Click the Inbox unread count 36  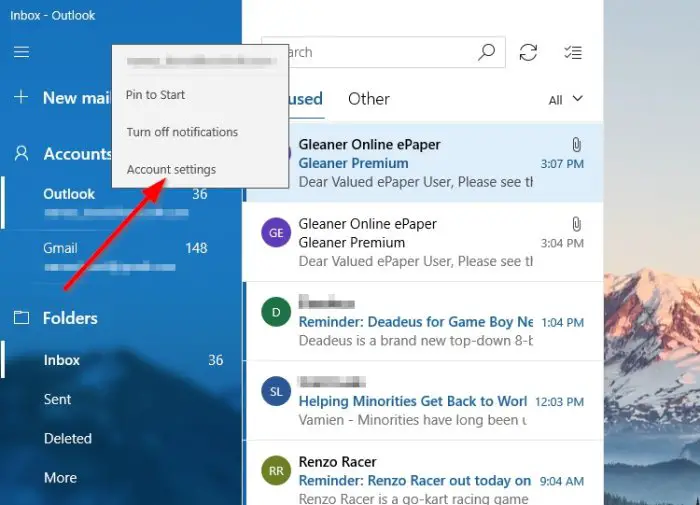pyautogui.click(x=216, y=360)
